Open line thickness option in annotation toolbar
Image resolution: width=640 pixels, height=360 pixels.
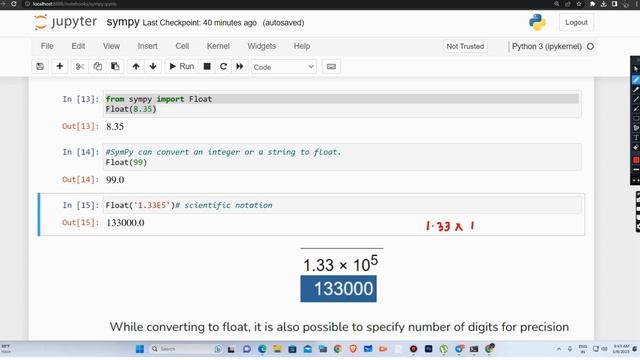(x=636, y=170)
